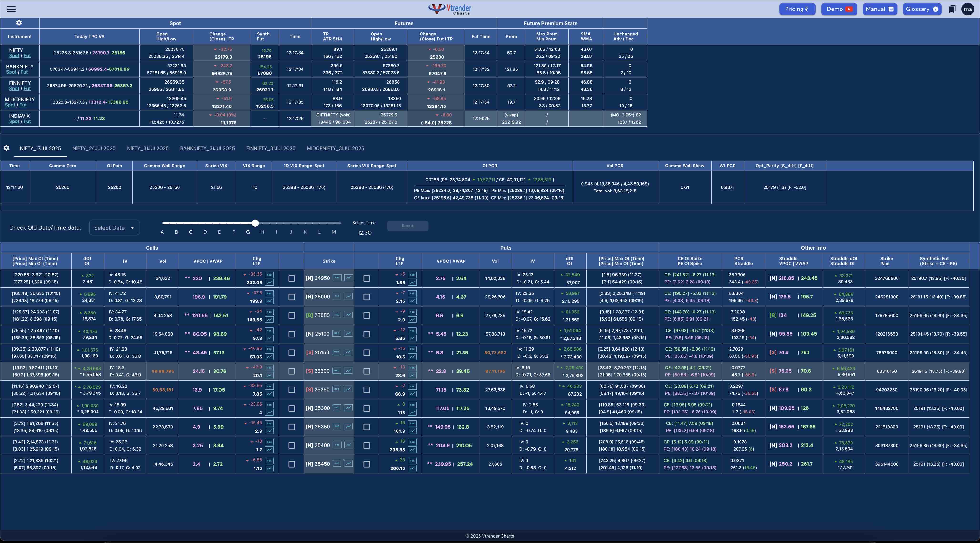Viewport: 980px width, 543px height.
Task: Click the bookmark icon in header
Action: 952,9
